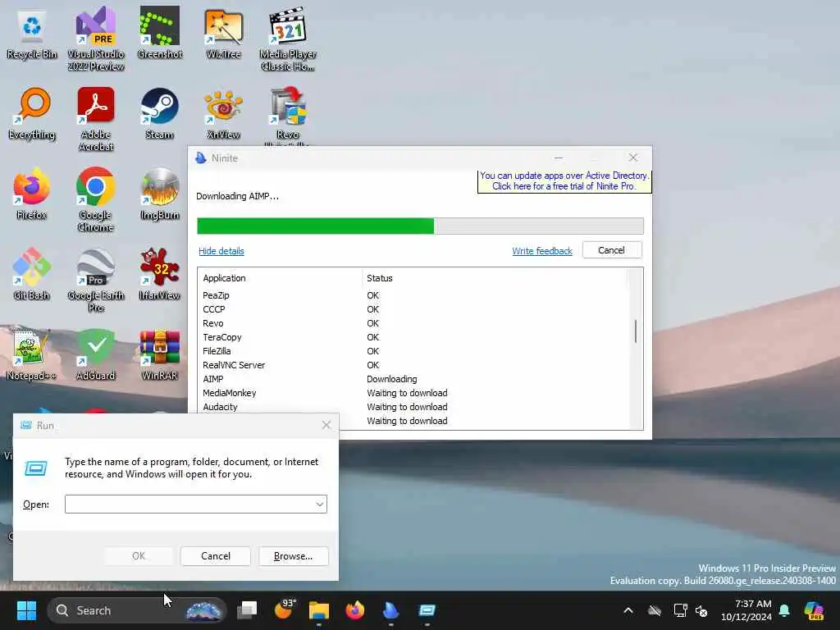Open notification bell in system tray

[x=784, y=610]
